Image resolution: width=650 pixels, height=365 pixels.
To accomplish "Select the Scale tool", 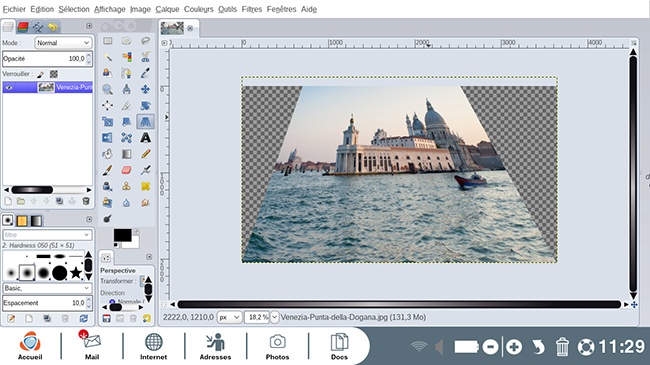I will (108, 122).
